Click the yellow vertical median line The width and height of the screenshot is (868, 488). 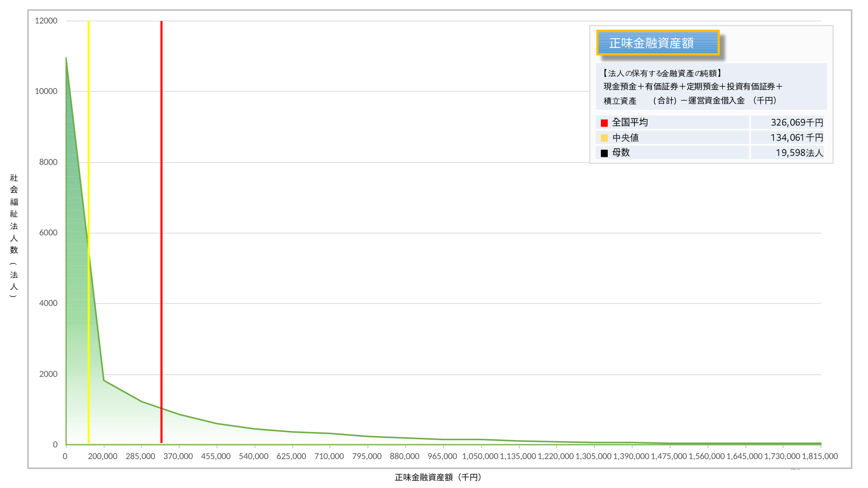(x=89, y=136)
